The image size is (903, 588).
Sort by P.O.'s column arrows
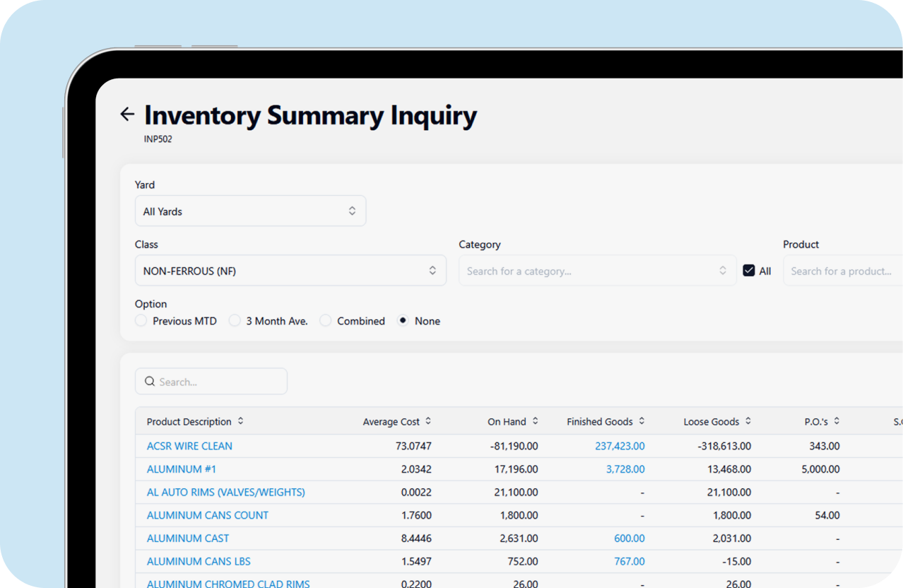tap(837, 421)
